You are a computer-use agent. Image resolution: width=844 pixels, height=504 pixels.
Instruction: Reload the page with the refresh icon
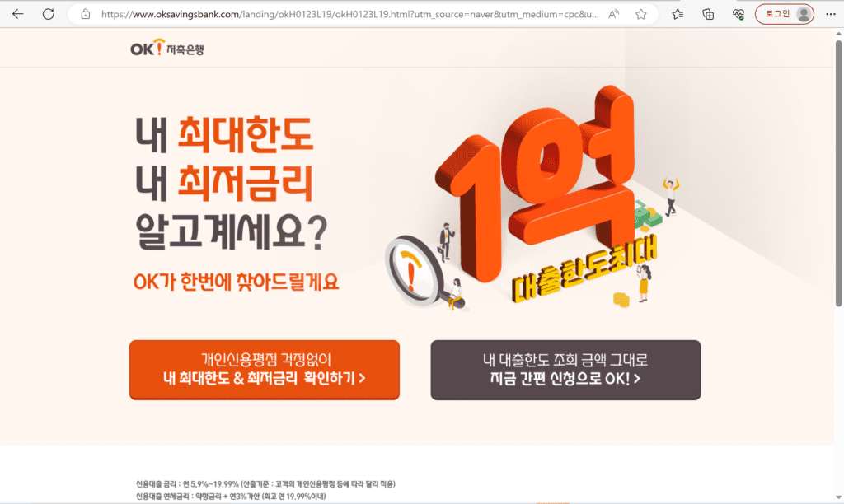[49, 14]
